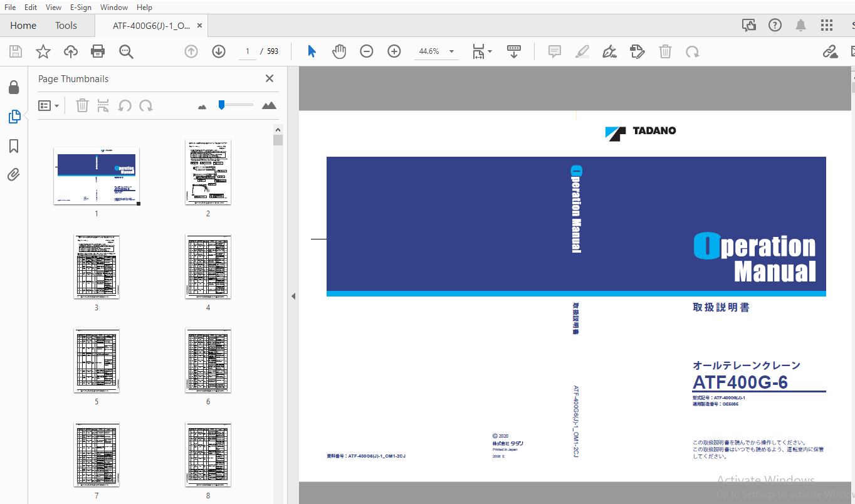Click the scrolling mode keyboard icon
This screenshot has width=855, height=504.
[x=514, y=51]
